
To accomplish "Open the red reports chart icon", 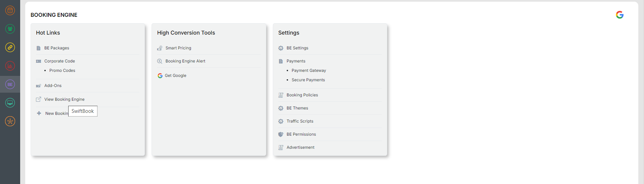I will (x=10, y=66).
